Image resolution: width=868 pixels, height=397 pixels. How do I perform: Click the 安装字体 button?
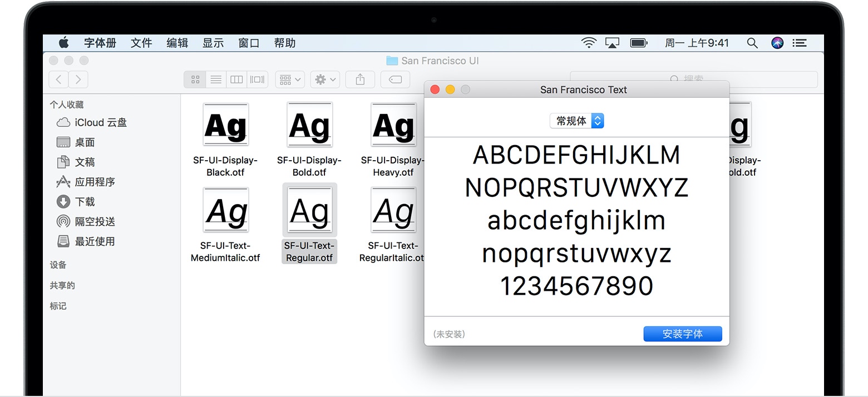[683, 334]
